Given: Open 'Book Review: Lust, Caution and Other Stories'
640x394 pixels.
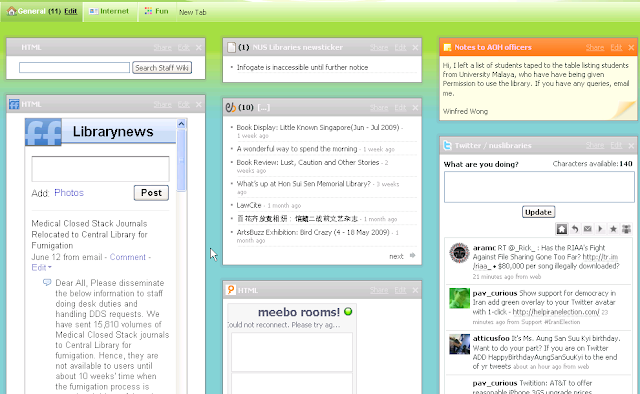Looking at the screenshot, I should [308, 162].
